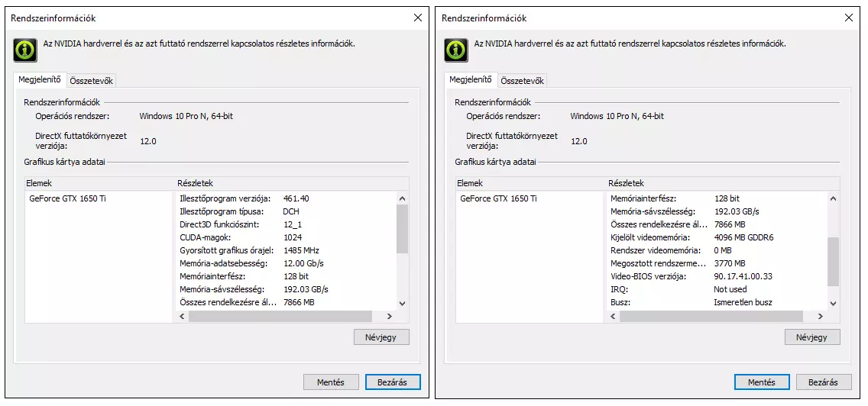
Task: Click DirectX version '12.0' in right dialog
Action: click(x=578, y=141)
